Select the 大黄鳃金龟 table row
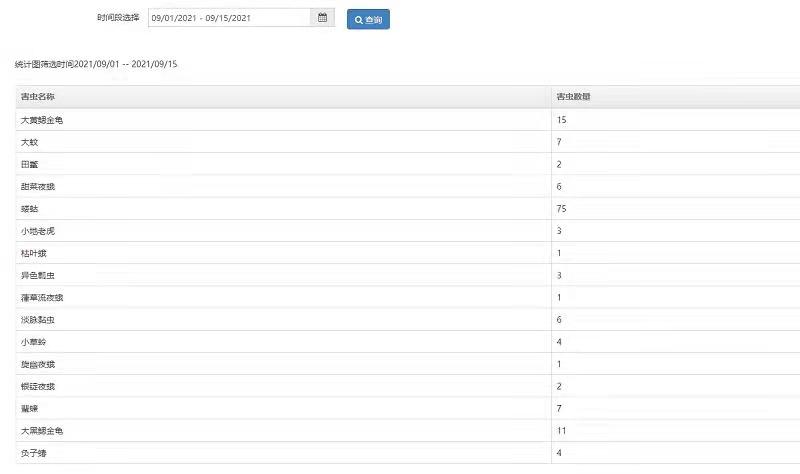 coord(48,120)
